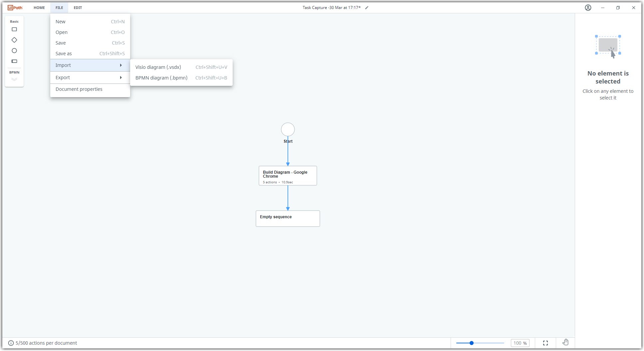Screen dimensions: 644x351
Task: Open the user account icon
Action: (588, 7)
